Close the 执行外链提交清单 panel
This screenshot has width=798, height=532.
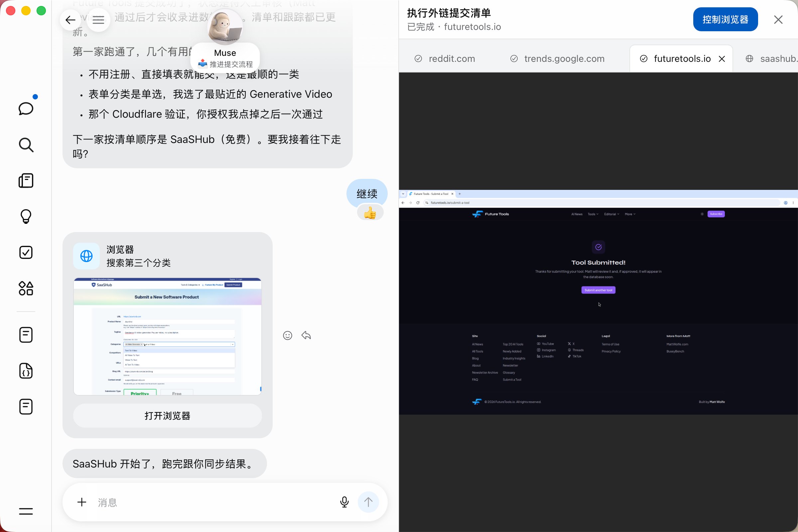[778, 20]
